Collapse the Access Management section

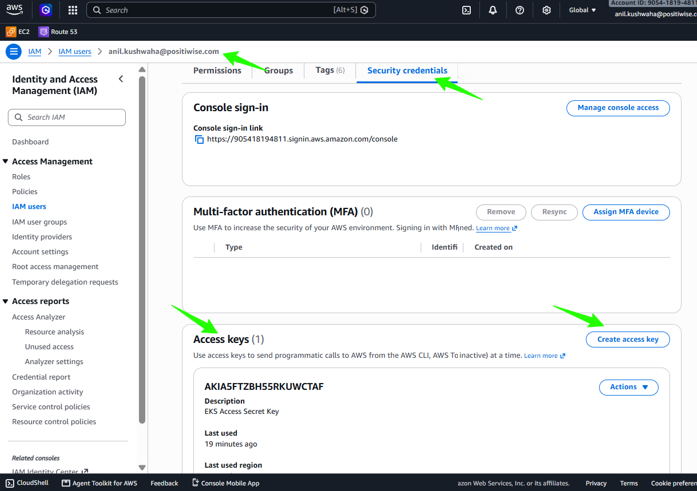pyautogui.click(x=5, y=161)
